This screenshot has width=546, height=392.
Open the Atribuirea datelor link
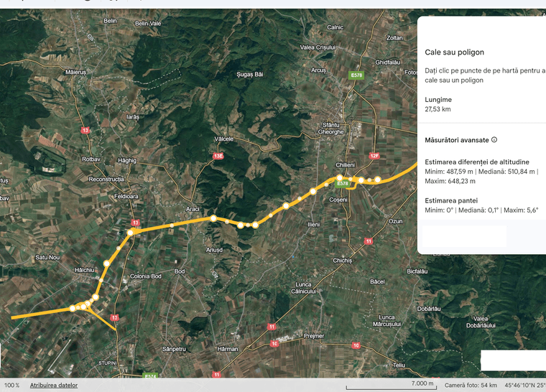pyautogui.click(x=54, y=386)
